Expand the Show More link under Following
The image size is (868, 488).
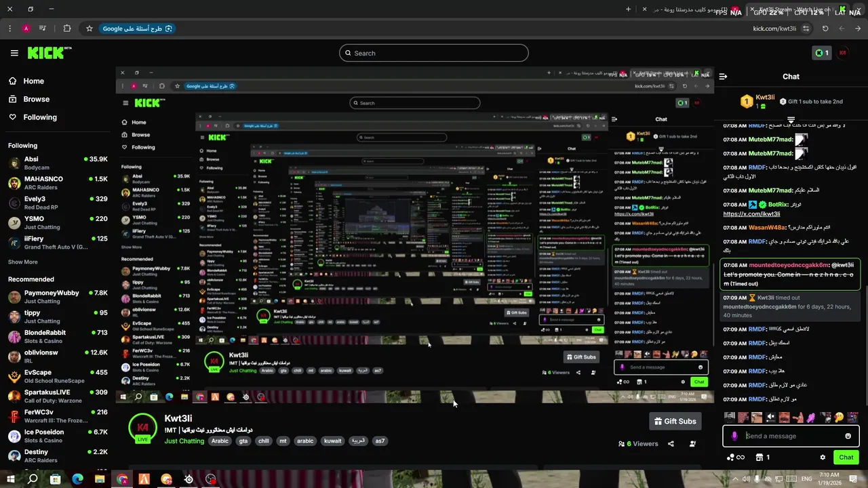tap(23, 262)
